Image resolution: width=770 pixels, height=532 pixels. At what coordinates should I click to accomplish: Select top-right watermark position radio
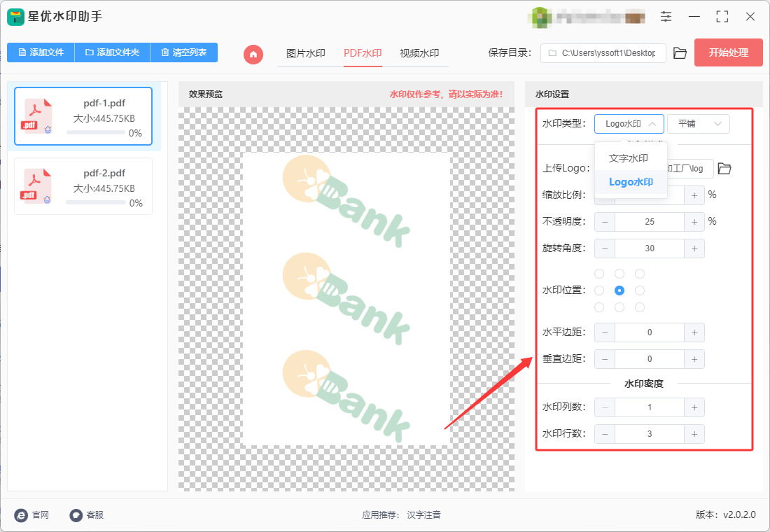[x=639, y=274]
